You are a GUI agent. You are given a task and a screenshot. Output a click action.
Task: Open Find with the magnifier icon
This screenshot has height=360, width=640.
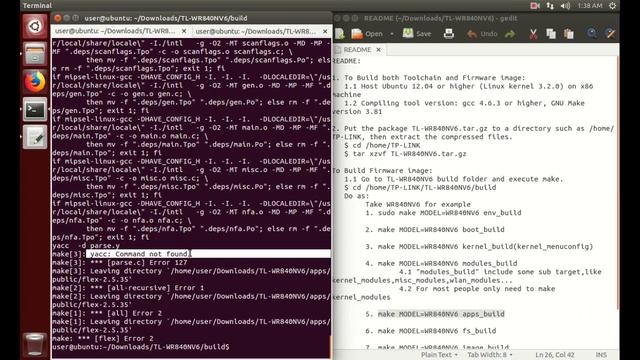(x=591, y=34)
